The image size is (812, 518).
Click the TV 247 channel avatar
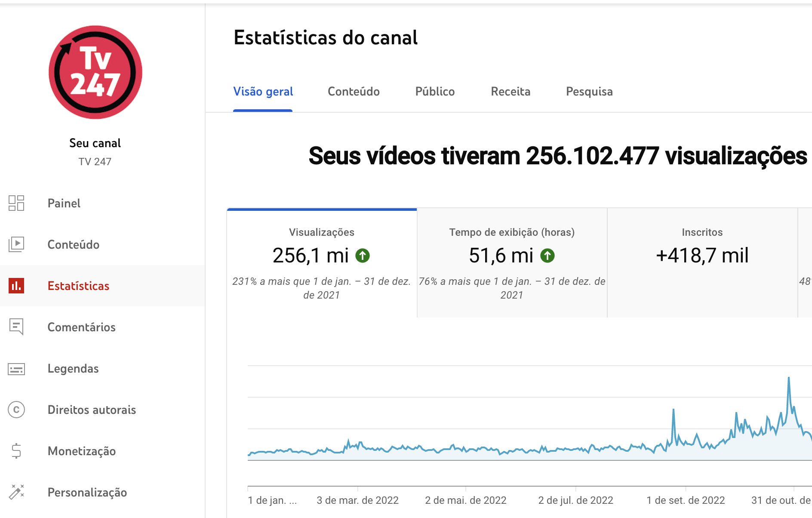pyautogui.click(x=95, y=72)
